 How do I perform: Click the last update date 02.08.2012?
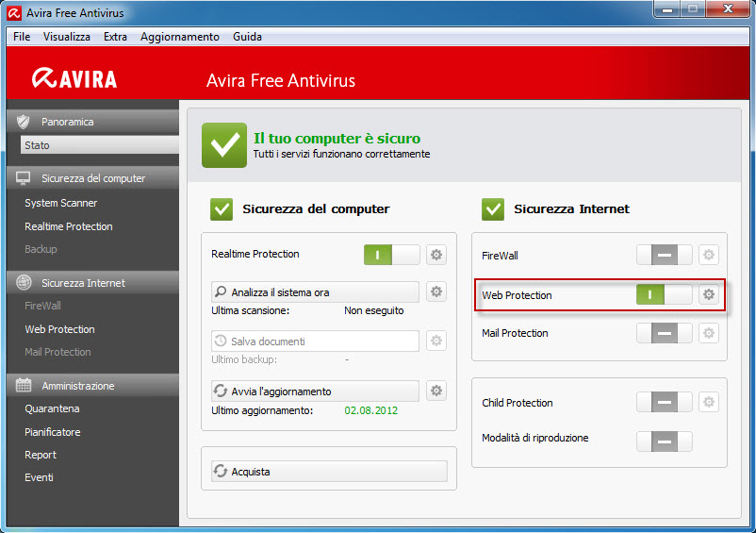pyautogui.click(x=370, y=410)
